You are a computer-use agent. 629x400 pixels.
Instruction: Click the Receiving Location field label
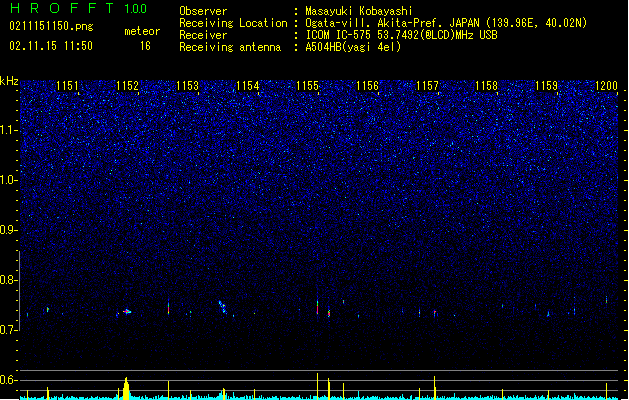pyautogui.click(x=233, y=23)
